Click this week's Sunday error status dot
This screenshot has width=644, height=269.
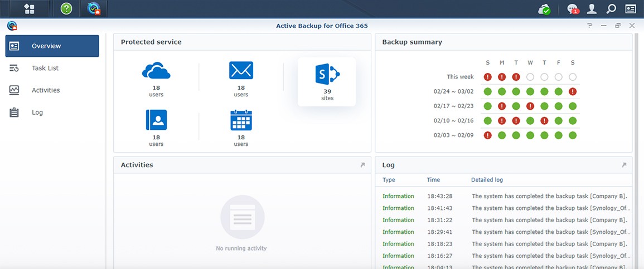click(x=487, y=77)
